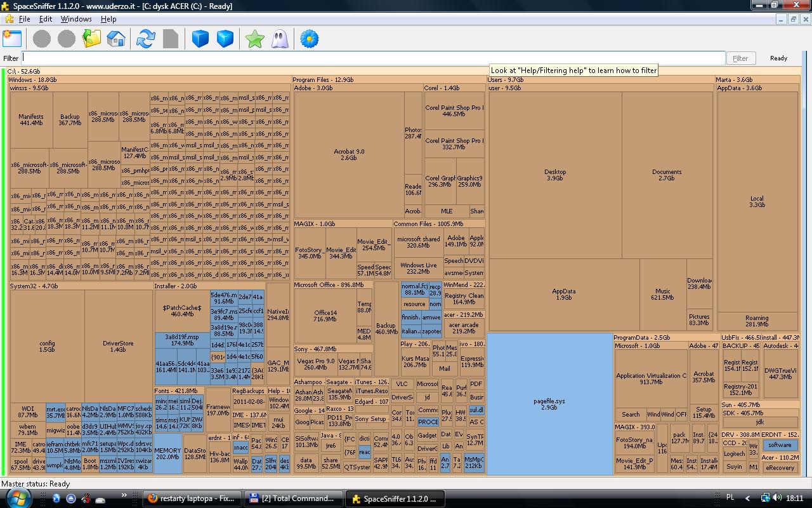Go to the parent folder via toolbar icon

(x=91, y=39)
